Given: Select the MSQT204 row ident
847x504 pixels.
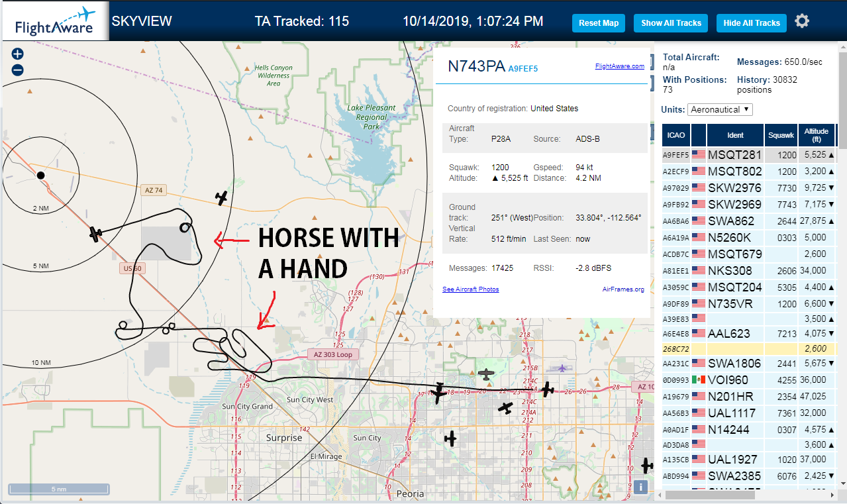Looking at the screenshot, I should 735,287.
